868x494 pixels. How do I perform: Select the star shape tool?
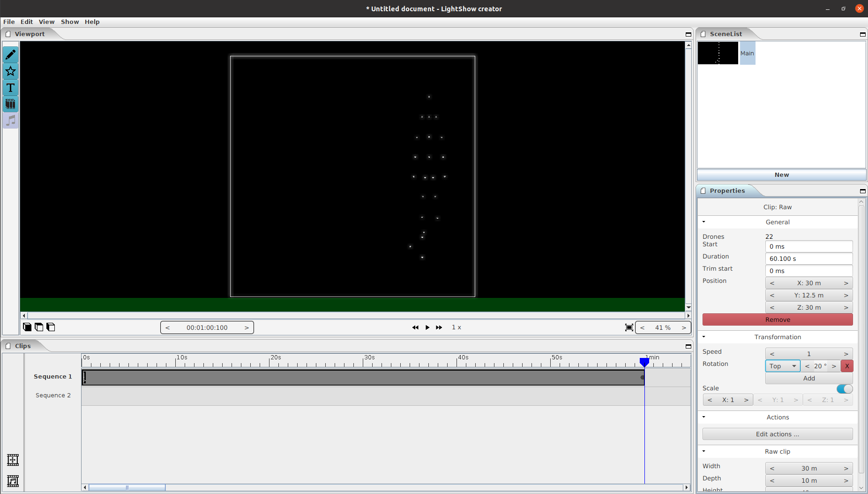(x=10, y=71)
